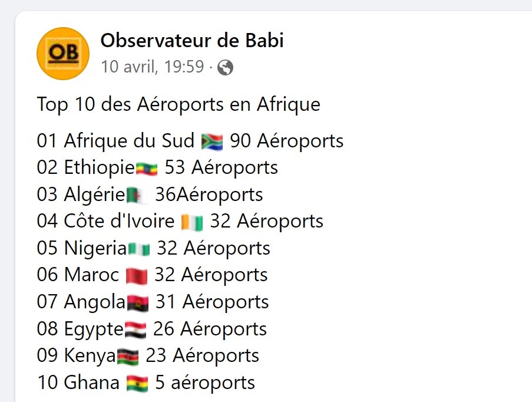The height and width of the screenshot is (402, 532).
Task: Click the Egypt flag emoji
Action: [x=136, y=329]
